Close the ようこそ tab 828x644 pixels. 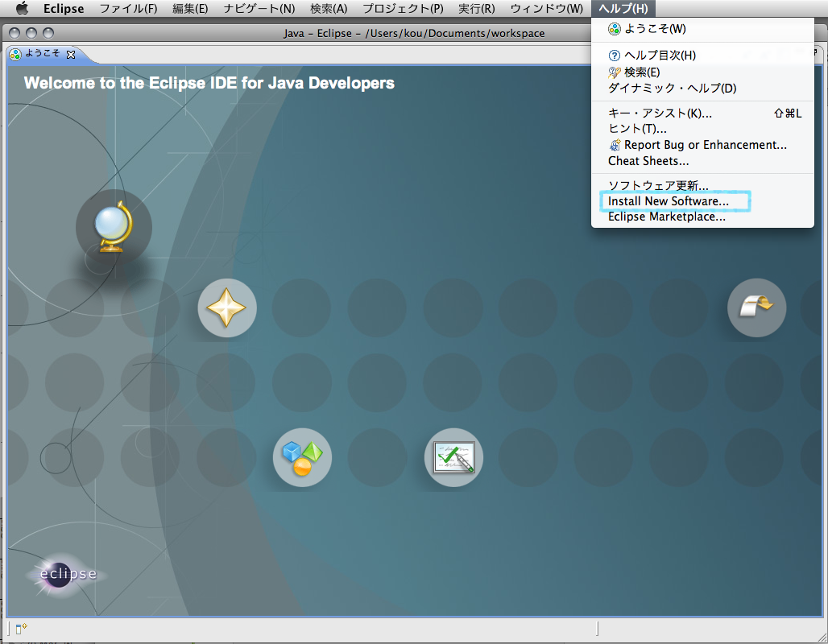click(x=71, y=55)
